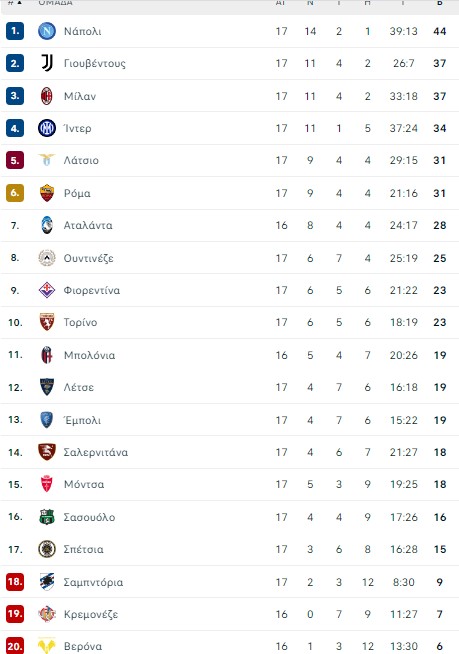The width and height of the screenshot is (459, 654).
Task: Click the blue position 1 badge
Action: click(15, 31)
